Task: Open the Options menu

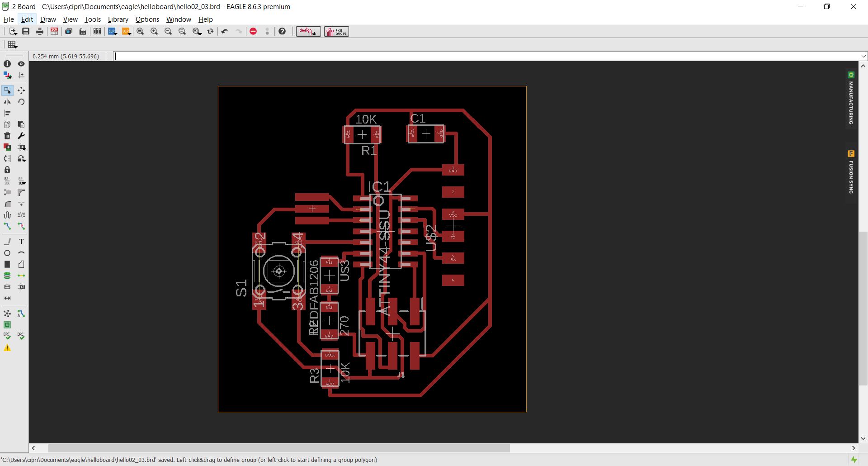Action: (147, 19)
